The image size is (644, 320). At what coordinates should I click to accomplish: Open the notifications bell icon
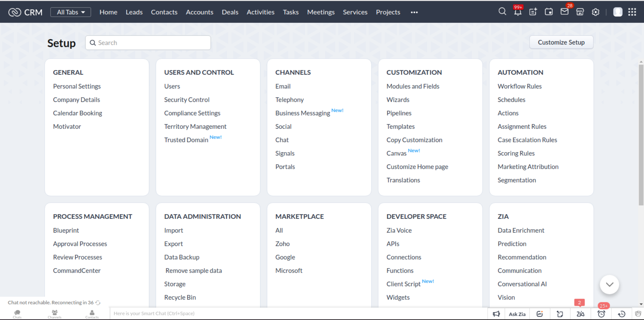(517, 12)
